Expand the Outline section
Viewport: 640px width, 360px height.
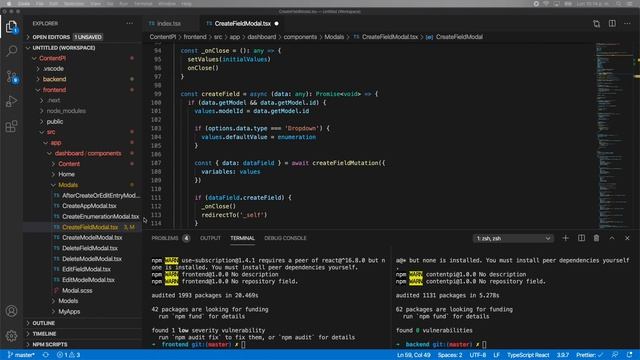tap(82, 323)
